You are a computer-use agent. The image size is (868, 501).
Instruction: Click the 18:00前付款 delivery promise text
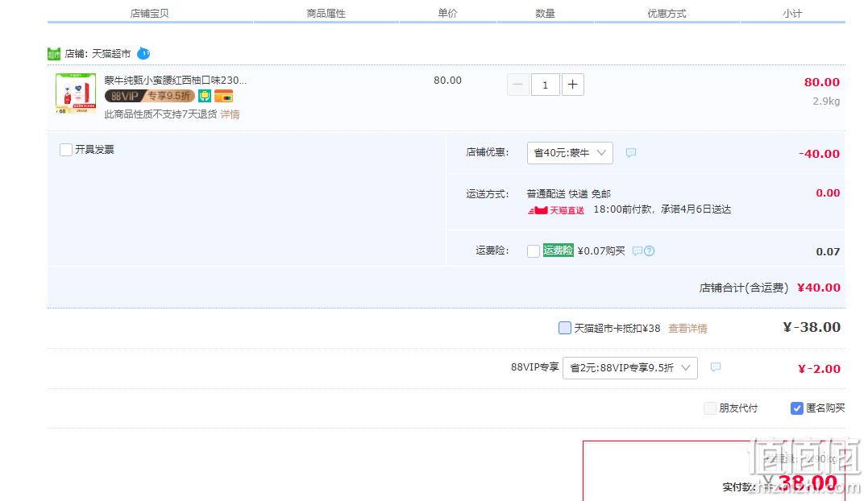point(662,209)
